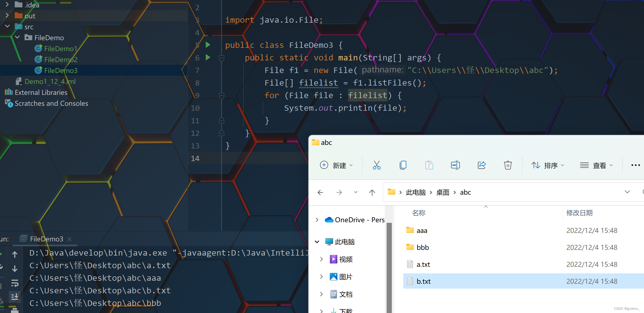The width and height of the screenshot is (644, 313).
Task: Fold the main method with gutter toggle
Action: point(222,58)
